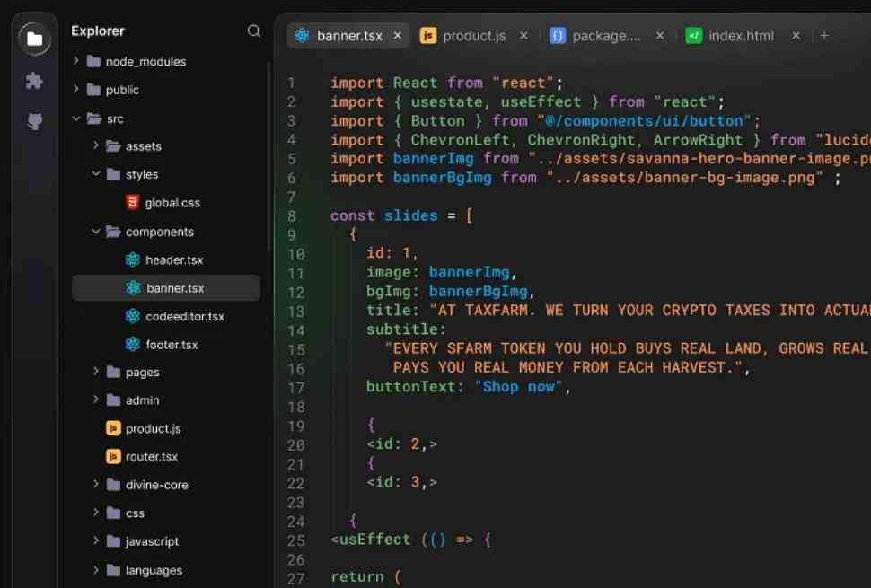Click the Explorer search magnifier icon
Viewport: 871px width, 588px height.
coord(254,31)
